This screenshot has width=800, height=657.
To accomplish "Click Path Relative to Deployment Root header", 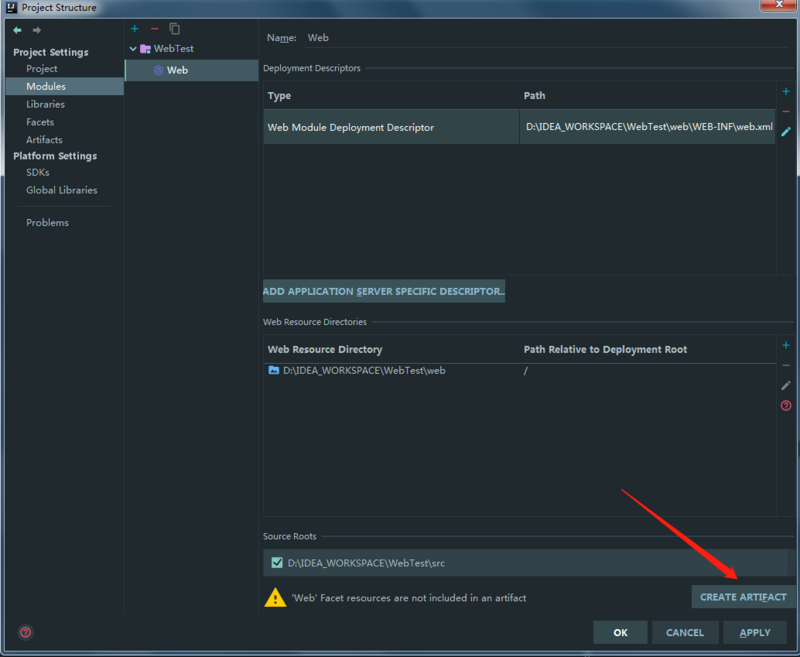I will point(605,349).
